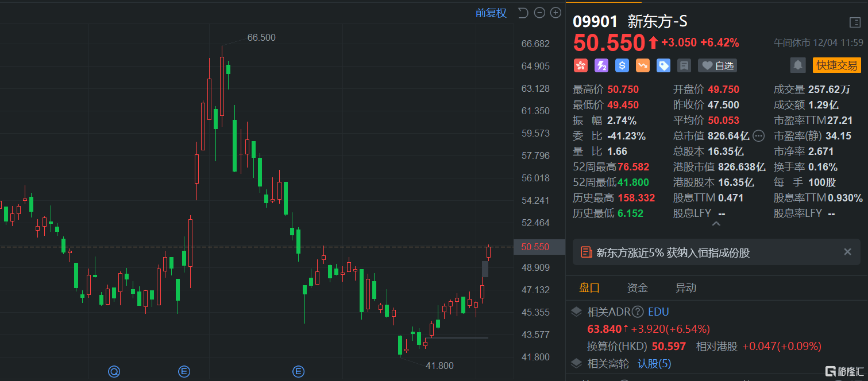Zoom in on chart with plus icon

pyautogui.click(x=555, y=13)
